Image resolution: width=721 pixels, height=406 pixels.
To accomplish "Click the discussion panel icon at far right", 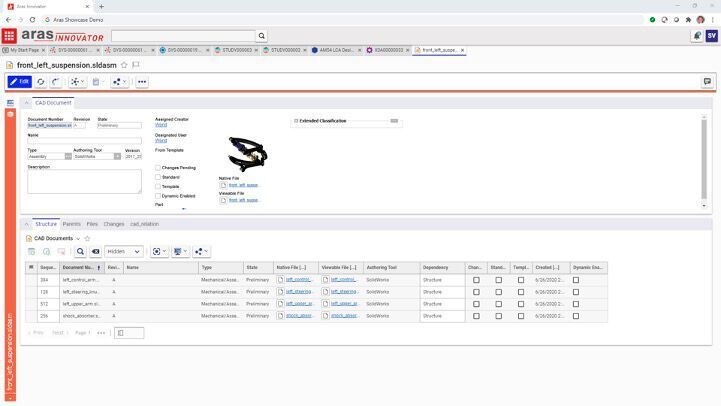I will point(707,82).
